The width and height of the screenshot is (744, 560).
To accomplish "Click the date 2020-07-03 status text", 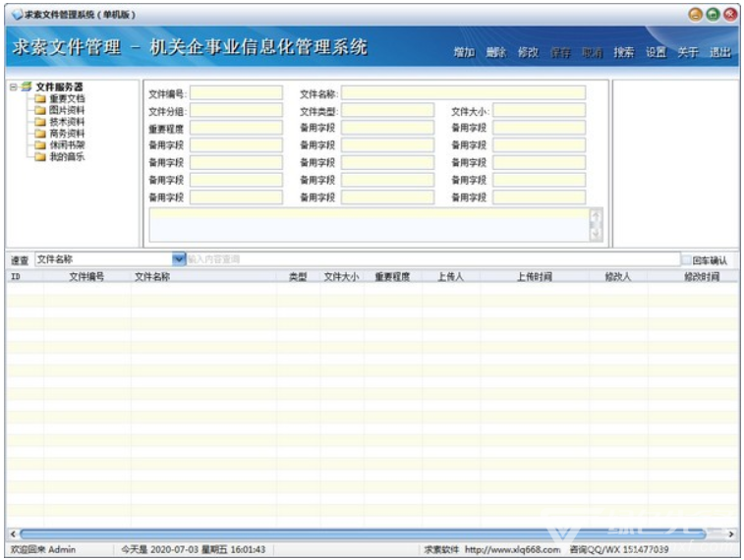I will point(173,549).
